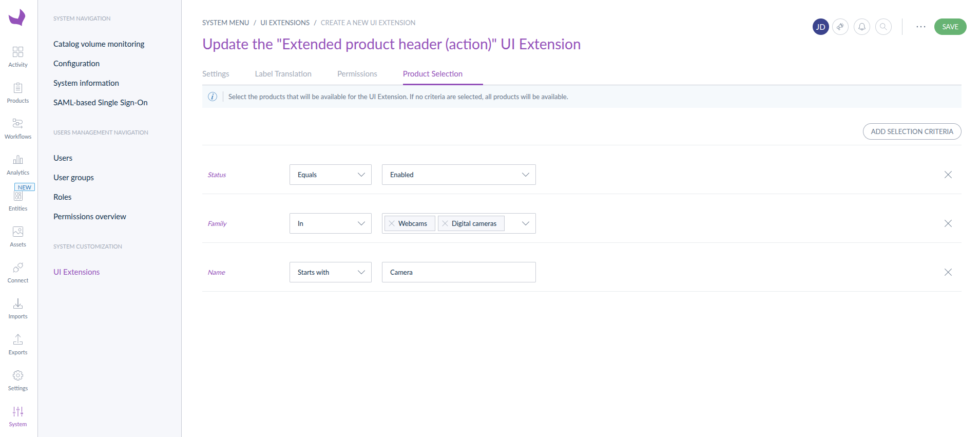Image resolution: width=980 pixels, height=437 pixels.
Task: Click the notifications bell icon
Action: [862, 27]
